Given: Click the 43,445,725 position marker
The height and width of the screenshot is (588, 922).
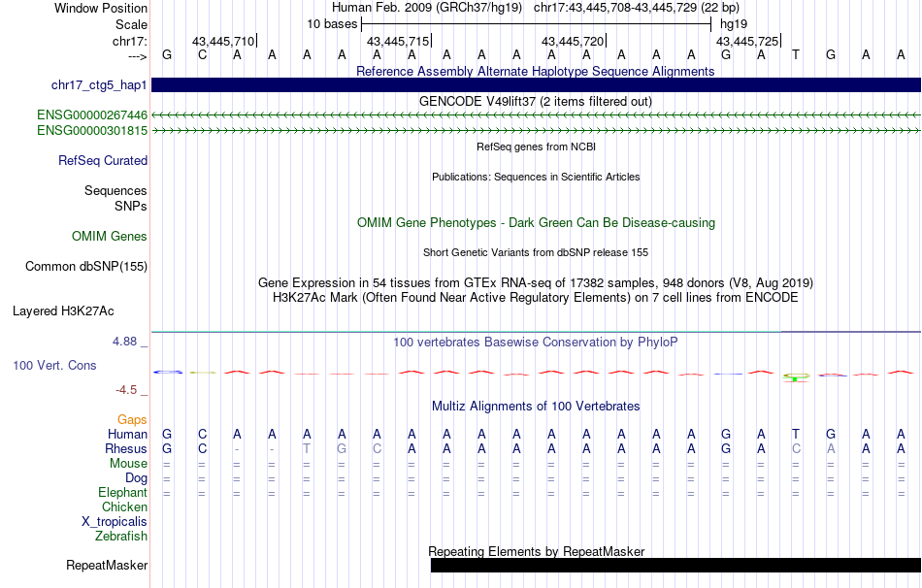Looking at the screenshot, I should click(747, 41).
